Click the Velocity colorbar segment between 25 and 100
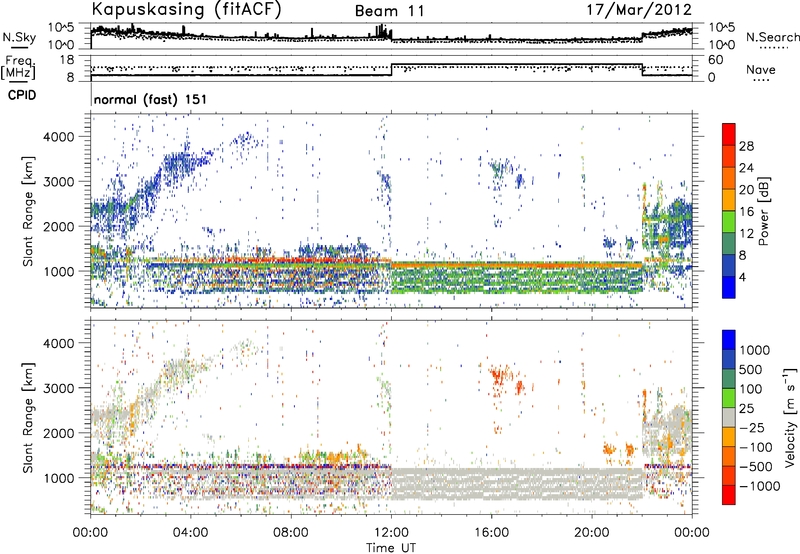The width and height of the screenshot is (800, 554). [729, 398]
